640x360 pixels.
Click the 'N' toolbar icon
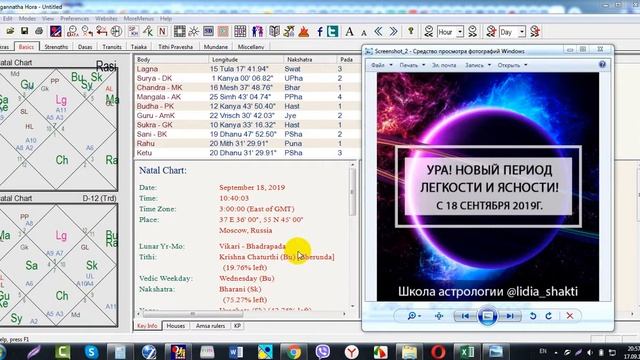(x=162, y=31)
